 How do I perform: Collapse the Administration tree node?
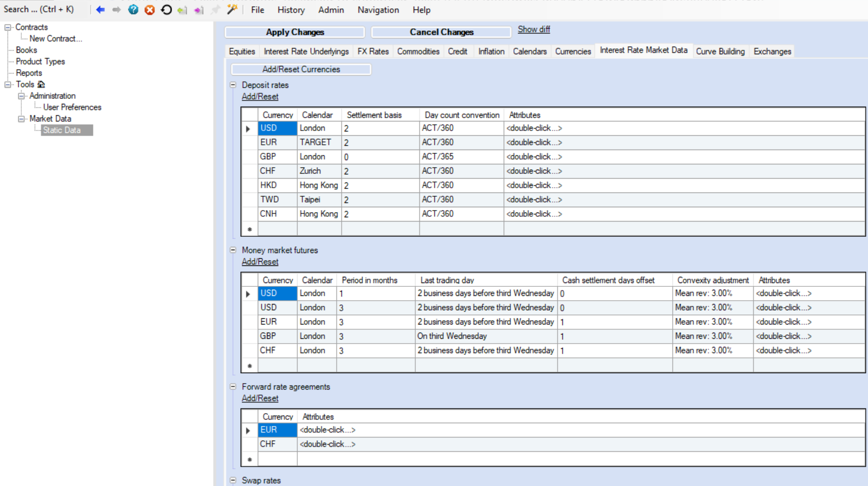click(21, 96)
